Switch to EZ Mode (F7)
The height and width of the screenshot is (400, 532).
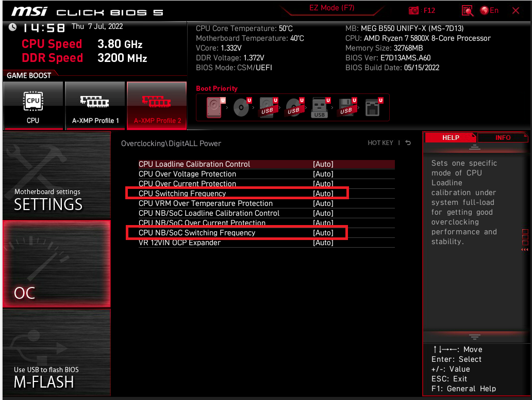[x=331, y=7]
